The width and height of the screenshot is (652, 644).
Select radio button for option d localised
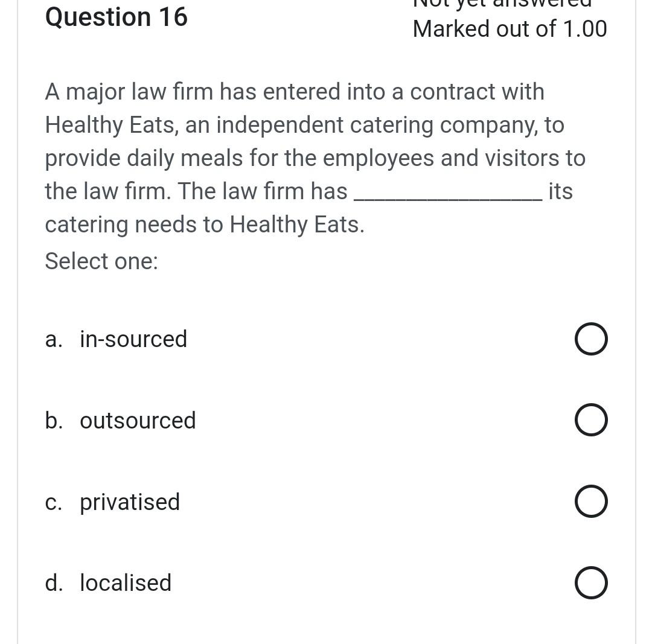point(590,582)
